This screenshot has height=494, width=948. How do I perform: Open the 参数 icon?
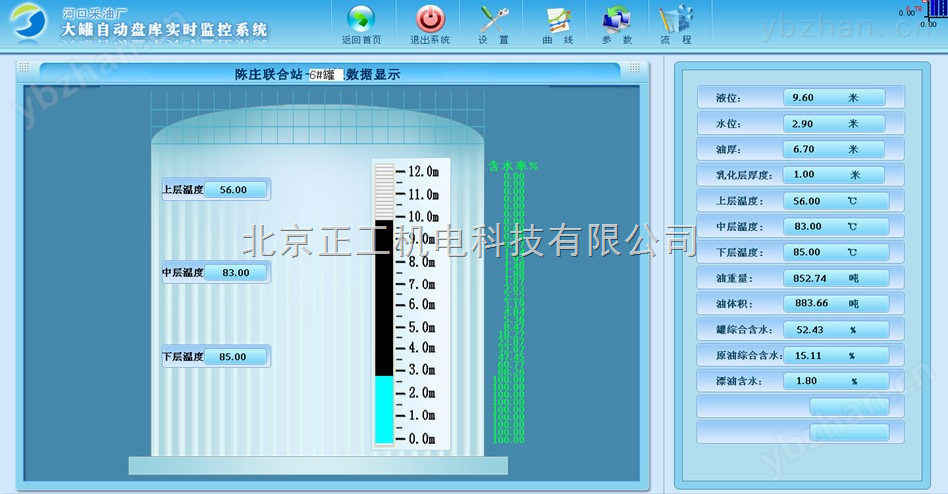tap(617, 20)
